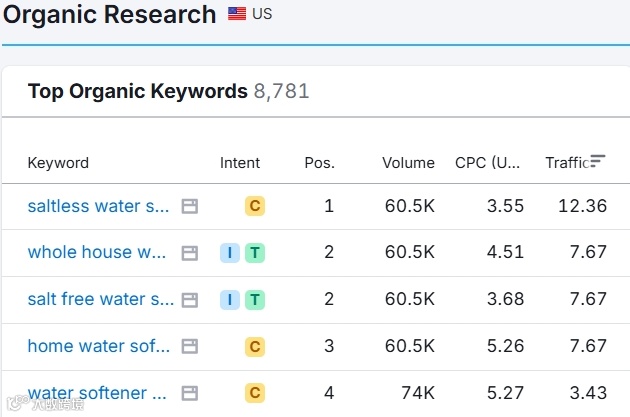Open SERP icon for saltless water keyword
Image resolution: width=630 pixels, height=417 pixels.
pos(190,207)
